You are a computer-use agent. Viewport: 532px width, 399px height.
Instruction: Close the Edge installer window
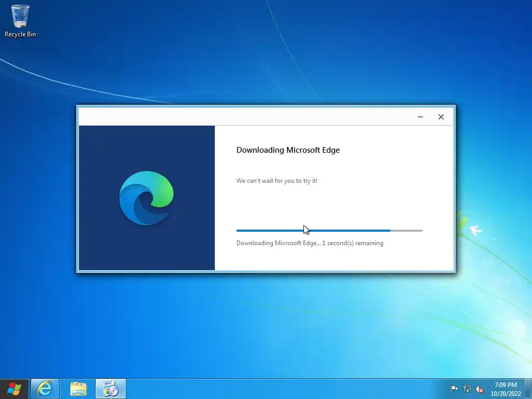[441, 117]
